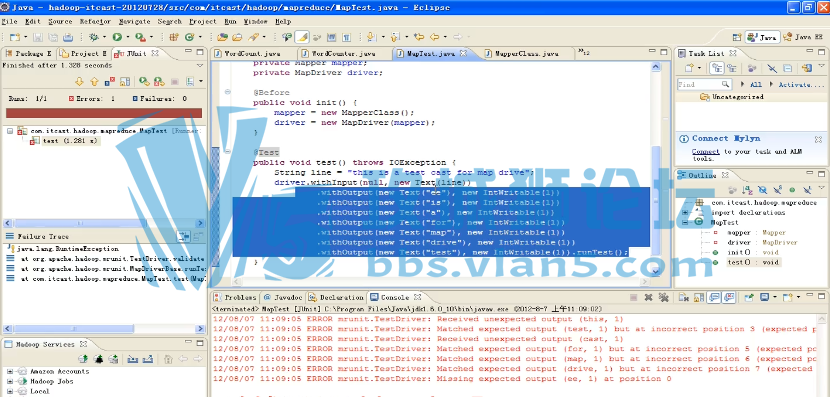The width and height of the screenshot is (830, 397).
Task: Switch to the Problems tab
Action: pyautogui.click(x=235, y=297)
